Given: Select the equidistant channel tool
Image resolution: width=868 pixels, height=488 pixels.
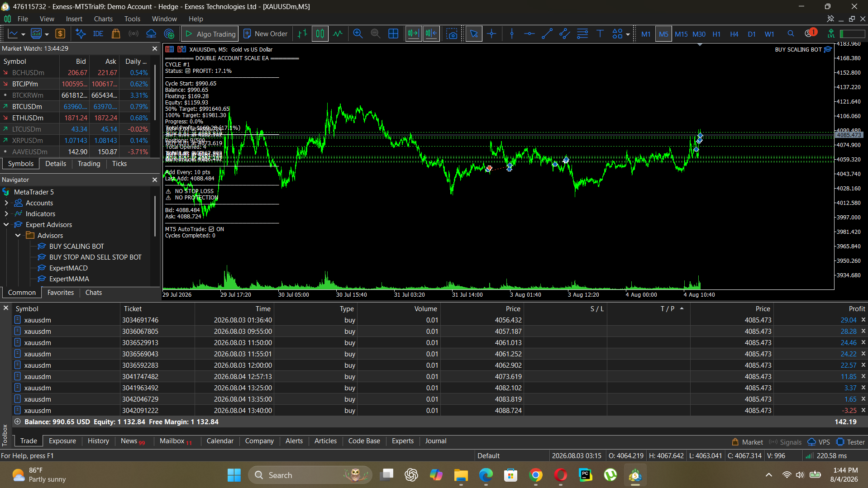Looking at the screenshot, I should (565, 34).
